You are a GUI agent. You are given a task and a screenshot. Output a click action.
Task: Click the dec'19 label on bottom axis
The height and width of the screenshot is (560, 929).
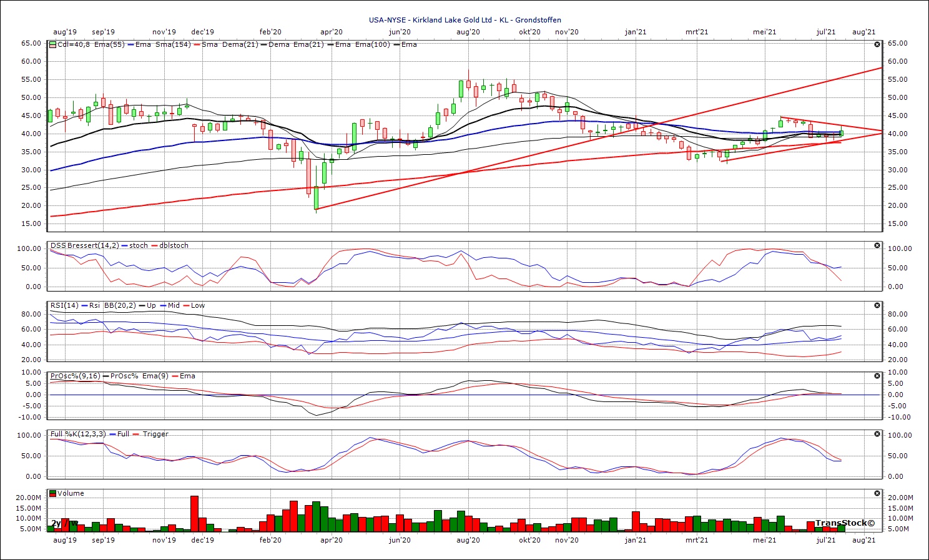pyautogui.click(x=202, y=540)
